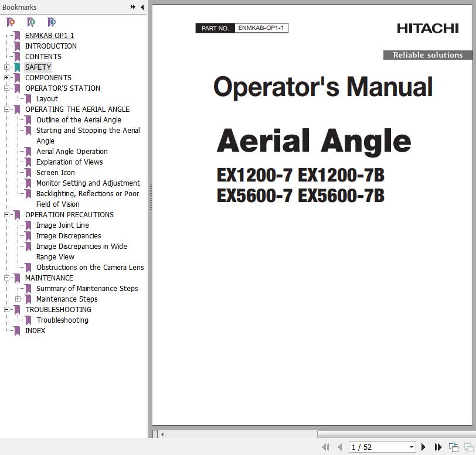Open the INTRODUCTION bookmark
The image size is (476, 455).
tap(50, 46)
